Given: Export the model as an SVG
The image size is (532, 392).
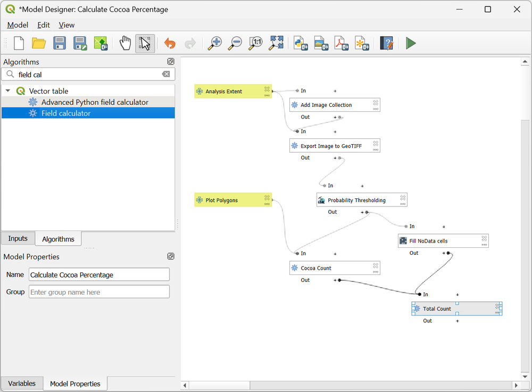Looking at the screenshot, I should (362, 44).
